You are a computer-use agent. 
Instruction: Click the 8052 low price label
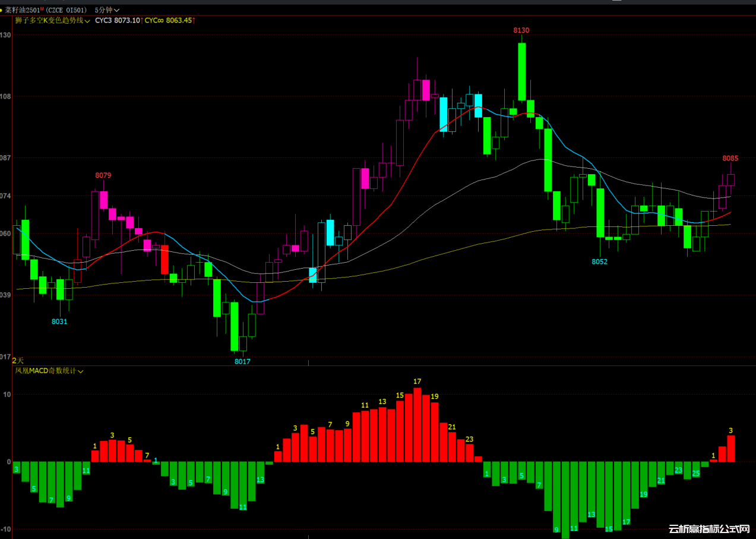(600, 261)
